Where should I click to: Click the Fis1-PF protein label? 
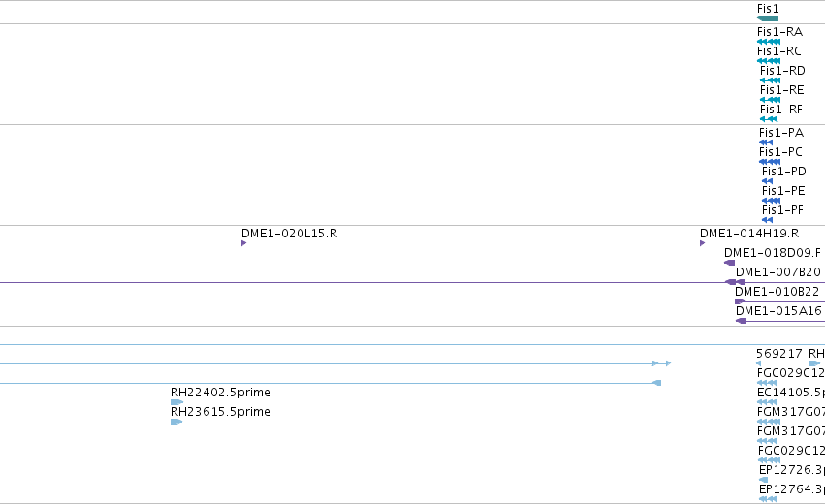pos(783,210)
